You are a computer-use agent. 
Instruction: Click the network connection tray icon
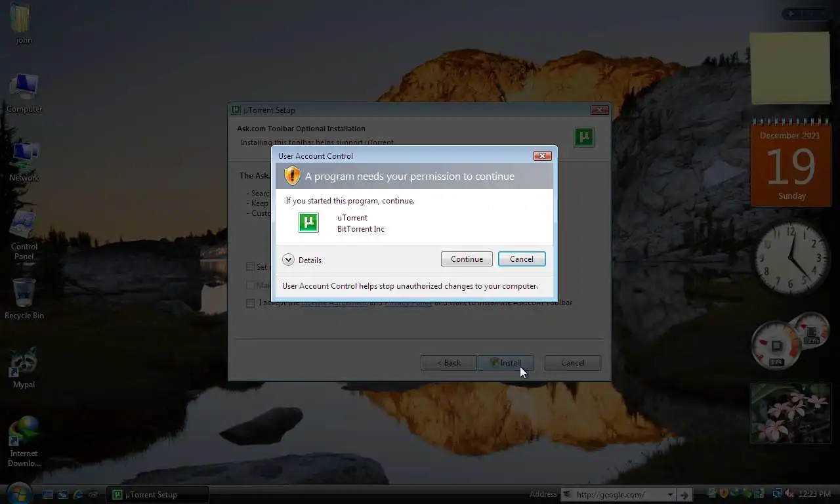(x=777, y=493)
